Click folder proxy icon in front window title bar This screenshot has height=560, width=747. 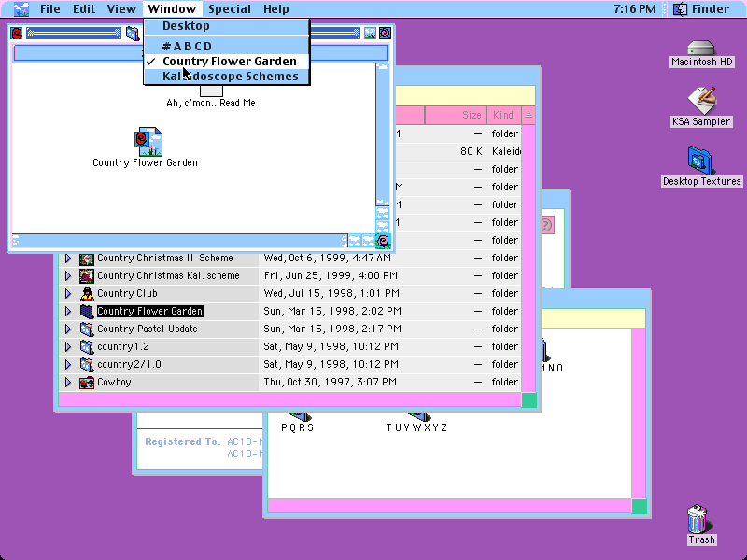click(133, 34)
